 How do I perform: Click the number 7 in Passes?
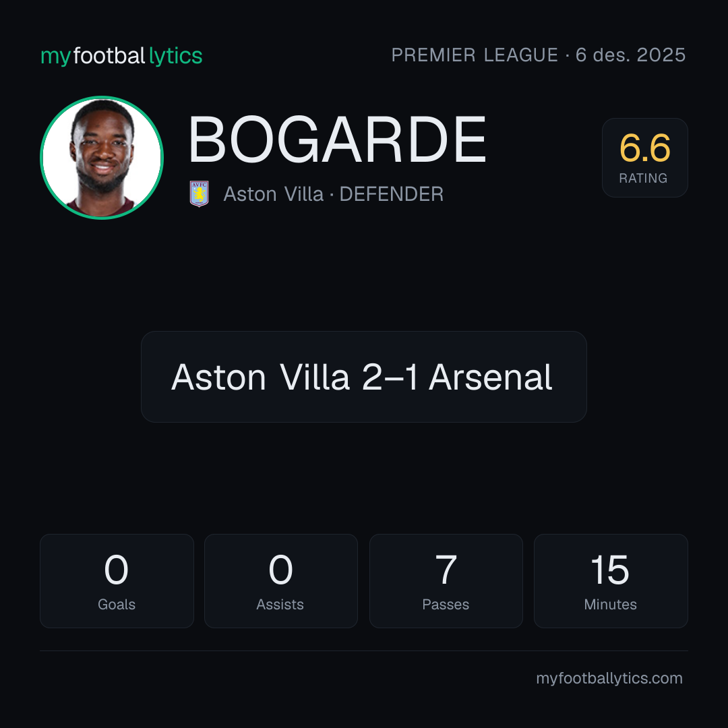(x=446, y=570)
